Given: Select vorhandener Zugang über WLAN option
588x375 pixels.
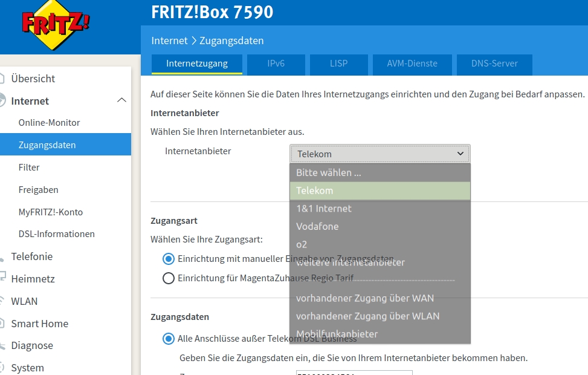Looking at the screenshot, I should coord(367,316).
